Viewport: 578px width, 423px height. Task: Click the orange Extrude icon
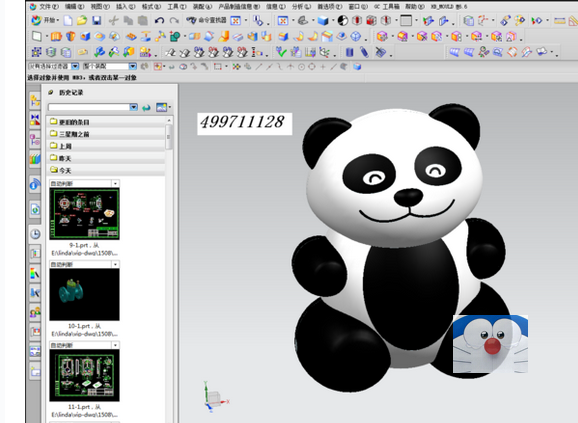click(x=56, y=36)
